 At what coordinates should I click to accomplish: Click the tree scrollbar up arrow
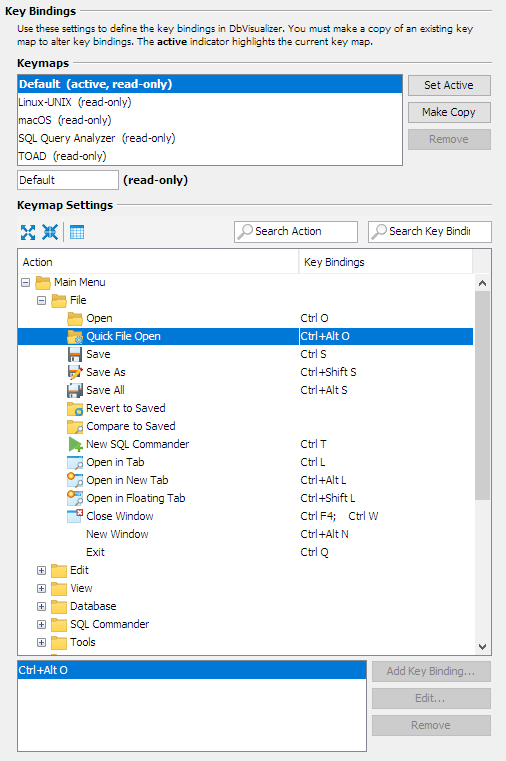[x=482, y=282]
